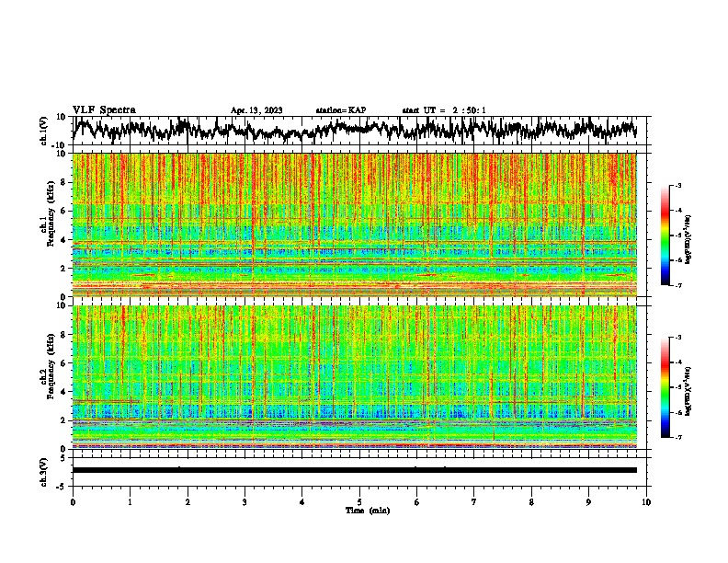This screenshot has width=728, height=563.
Task: Click the "8" tick on the Time axis
Action: click(531, 502)
